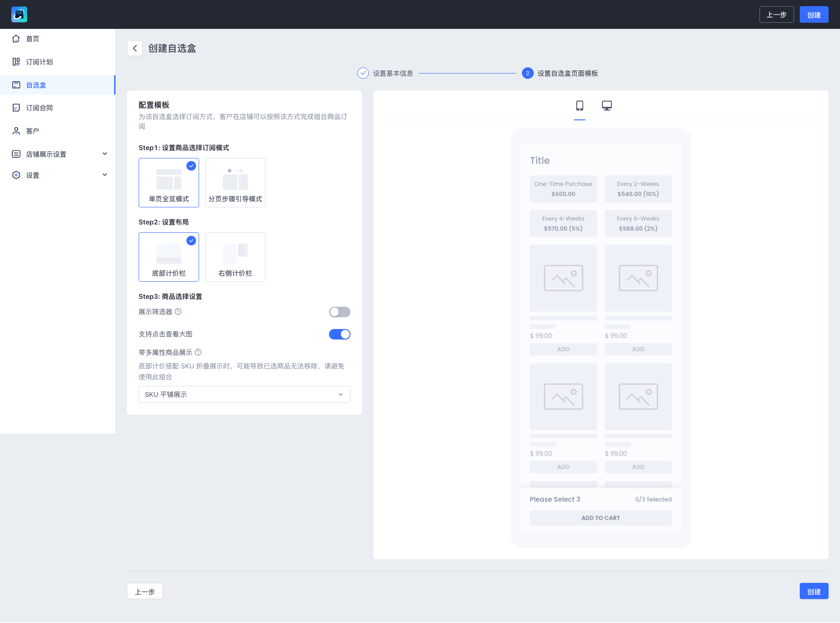
Task: Click the bottom-left 上一步 button
Action: [145, 591]
